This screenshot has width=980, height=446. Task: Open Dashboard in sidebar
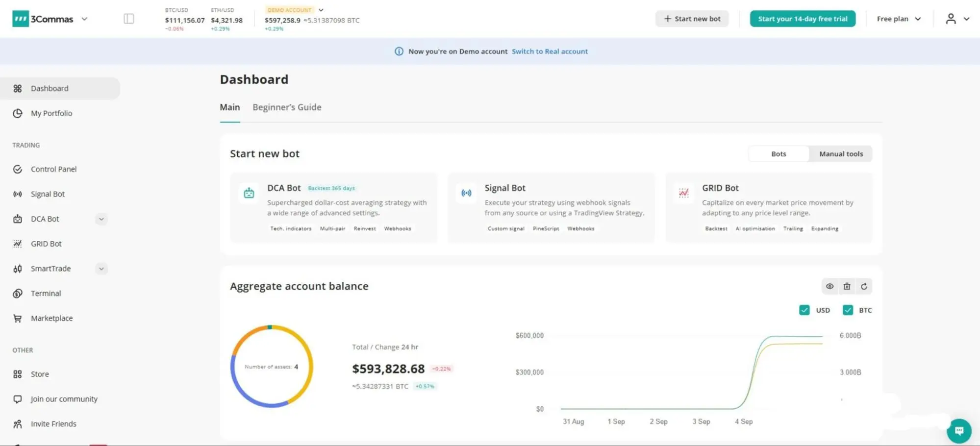click(x=60, y=89)
